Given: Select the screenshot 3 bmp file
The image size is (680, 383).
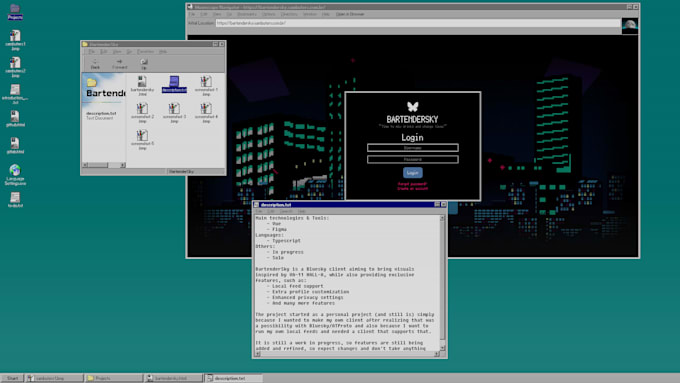Looking at the screenshot, I should pos(174,112).
